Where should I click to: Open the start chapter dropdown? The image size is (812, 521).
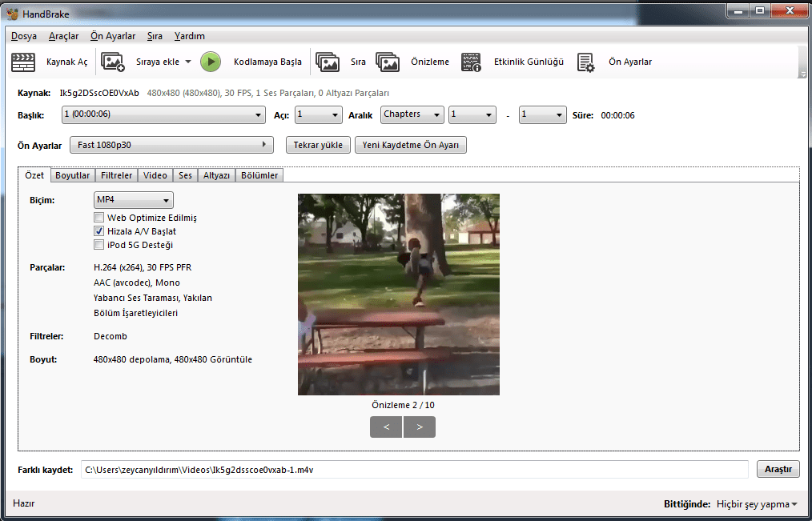tap(472, 115)
